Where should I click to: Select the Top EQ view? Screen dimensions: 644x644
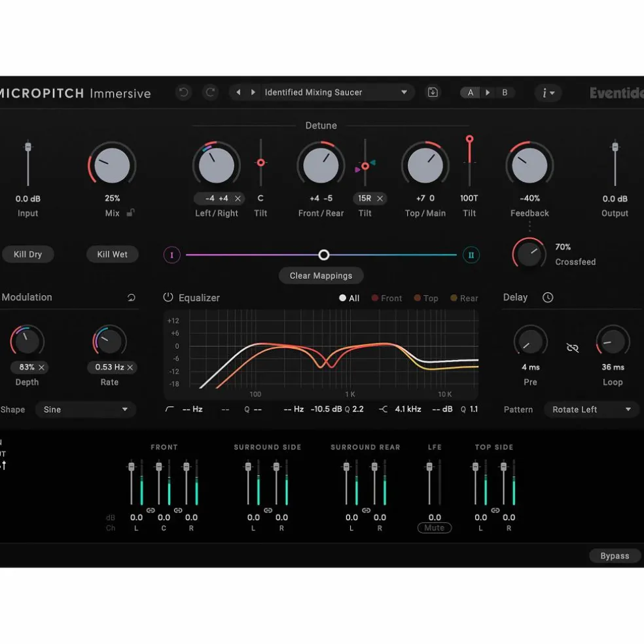[426, 298]
